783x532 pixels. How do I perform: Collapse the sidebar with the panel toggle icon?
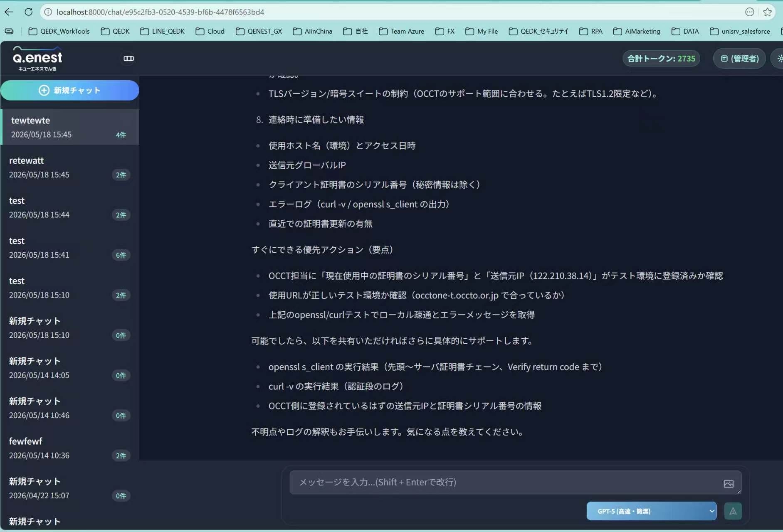(x=128, y=59)
